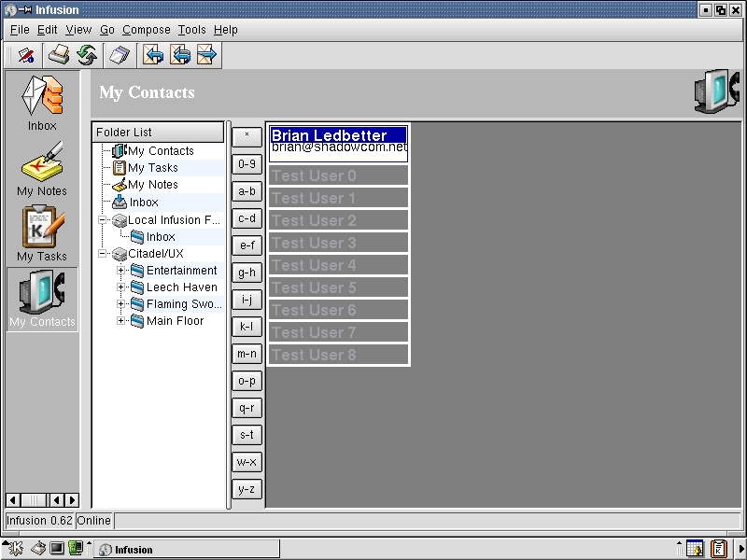Open the K menu on taskbar
The width and height of the screenshot is (747, 560).
coord(14,549)
